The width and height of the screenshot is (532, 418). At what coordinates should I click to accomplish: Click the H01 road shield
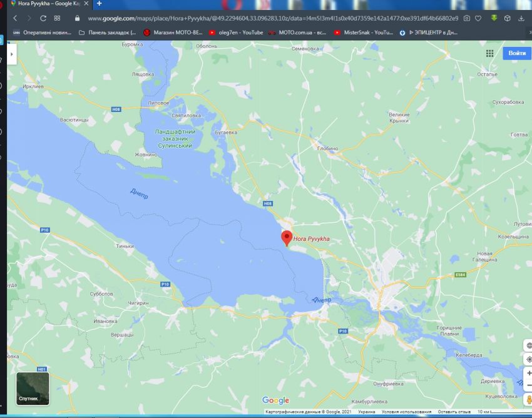(42, 369)
